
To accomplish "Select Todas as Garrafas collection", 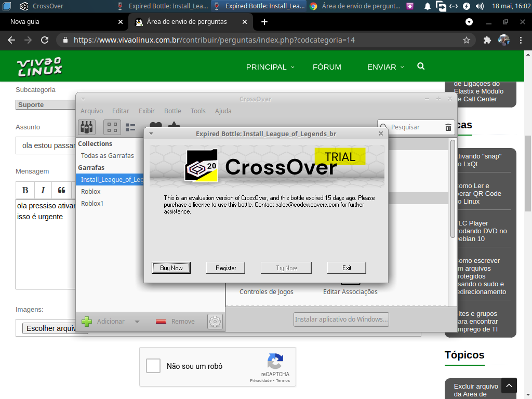I will click(x=107, y=155).
